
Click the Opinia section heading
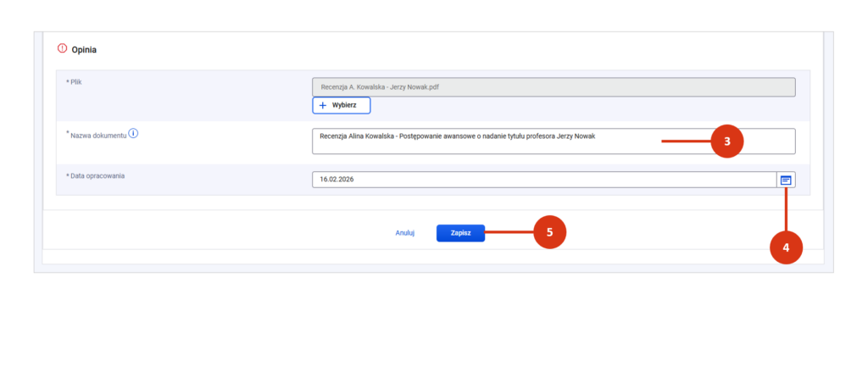pyautogui.click(x=83, y=50)
